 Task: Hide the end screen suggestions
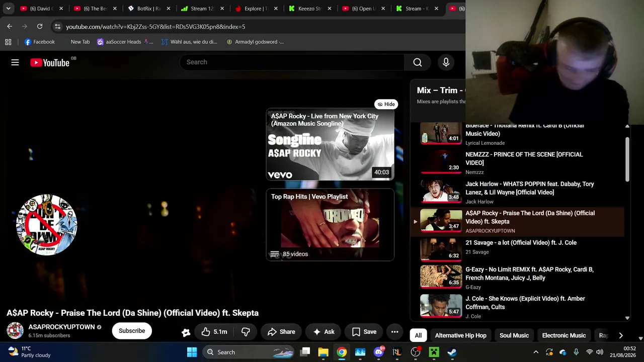pos(386,104)
